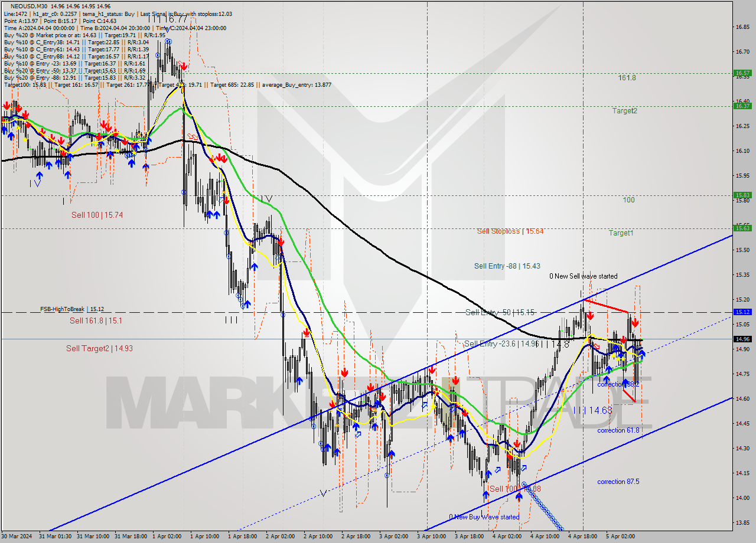This screenshot has height=543, width=756.
Task: Click the 'Sell Entry -50 | 15.15' label
Action: tap(500, 312)
